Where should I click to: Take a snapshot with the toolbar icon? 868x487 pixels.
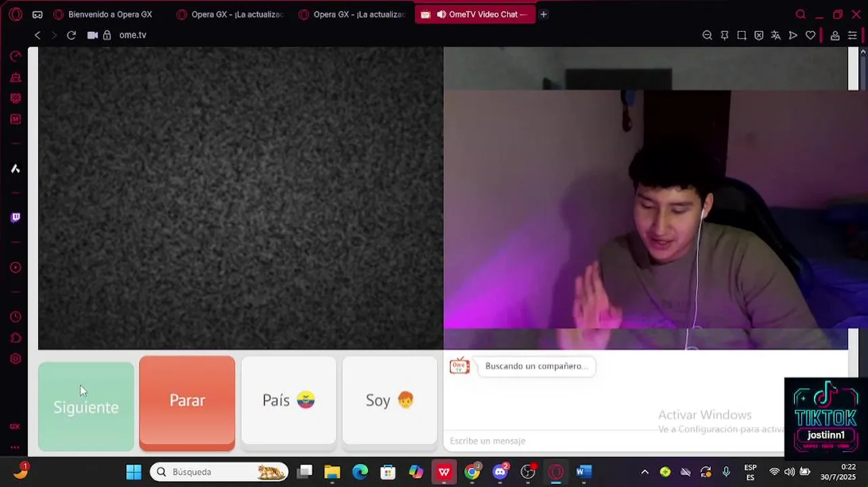[742, 35]
